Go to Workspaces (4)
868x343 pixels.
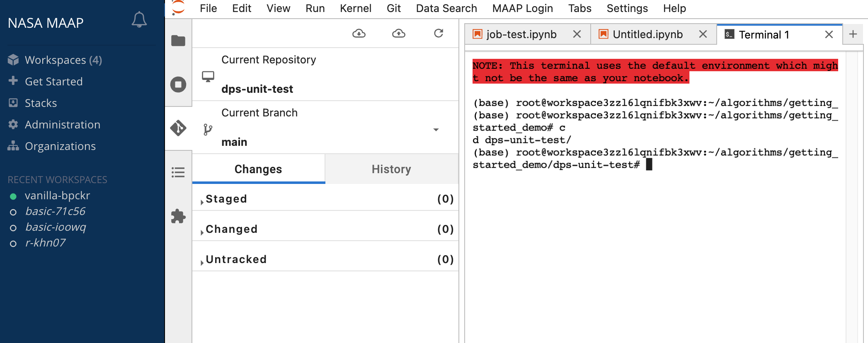point(63,60)
